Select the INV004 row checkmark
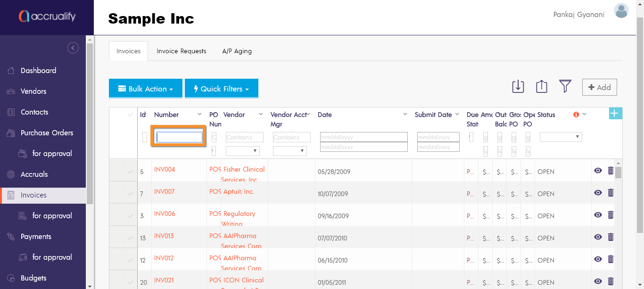 (130, 172)
